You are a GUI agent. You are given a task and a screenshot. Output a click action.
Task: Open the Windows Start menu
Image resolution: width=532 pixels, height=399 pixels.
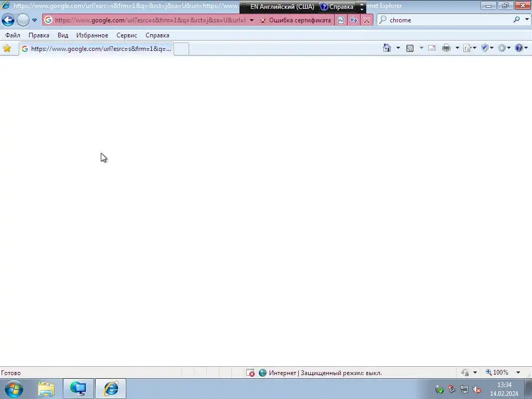point(14,389)
